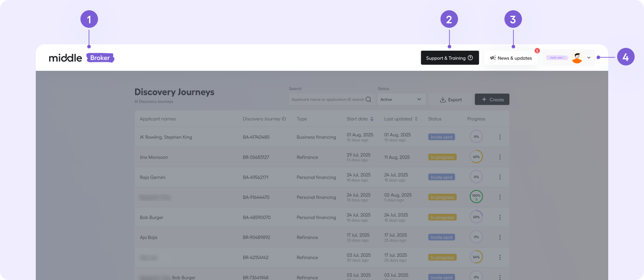This screenshot has width=644, height=280.
Task: Click the magnifier search icon
Action: coord(369,99)
